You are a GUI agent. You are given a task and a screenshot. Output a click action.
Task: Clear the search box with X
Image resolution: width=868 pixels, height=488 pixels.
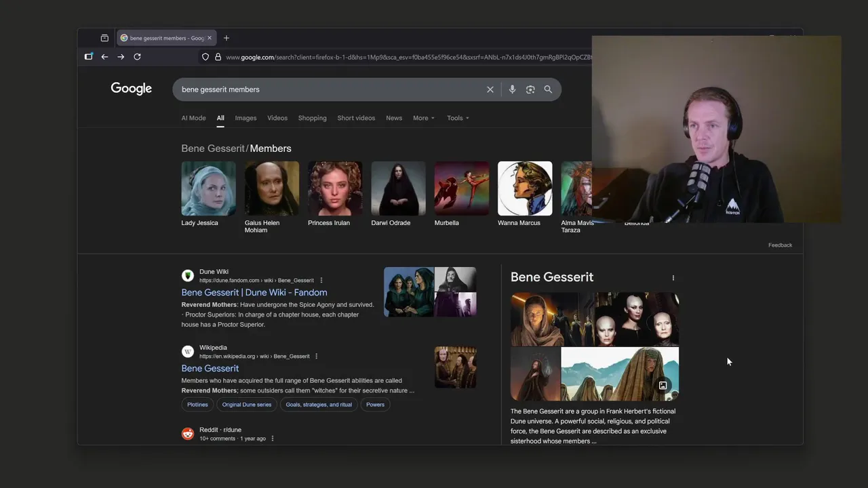[490, 89]
